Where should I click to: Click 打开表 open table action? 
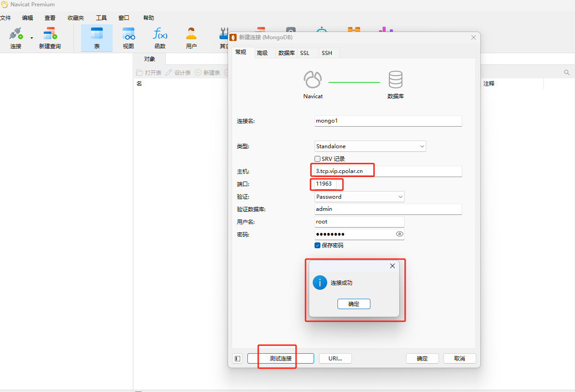pyautogui.click(x=149, y=73)
